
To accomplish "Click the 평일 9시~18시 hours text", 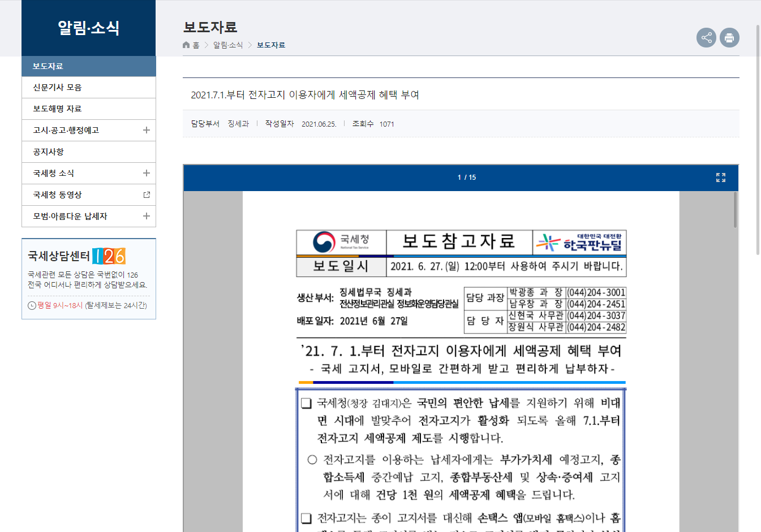I will tap(60, 305).
